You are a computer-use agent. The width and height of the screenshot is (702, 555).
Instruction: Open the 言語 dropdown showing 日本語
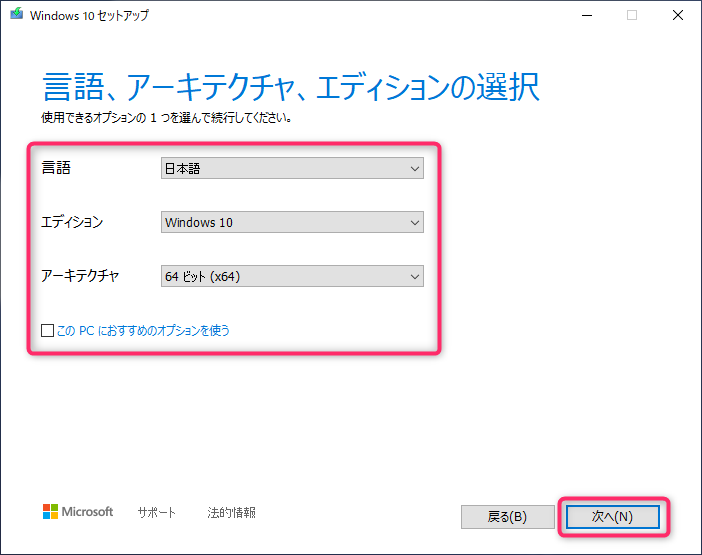pyautogui.click(x=292, y=168)
